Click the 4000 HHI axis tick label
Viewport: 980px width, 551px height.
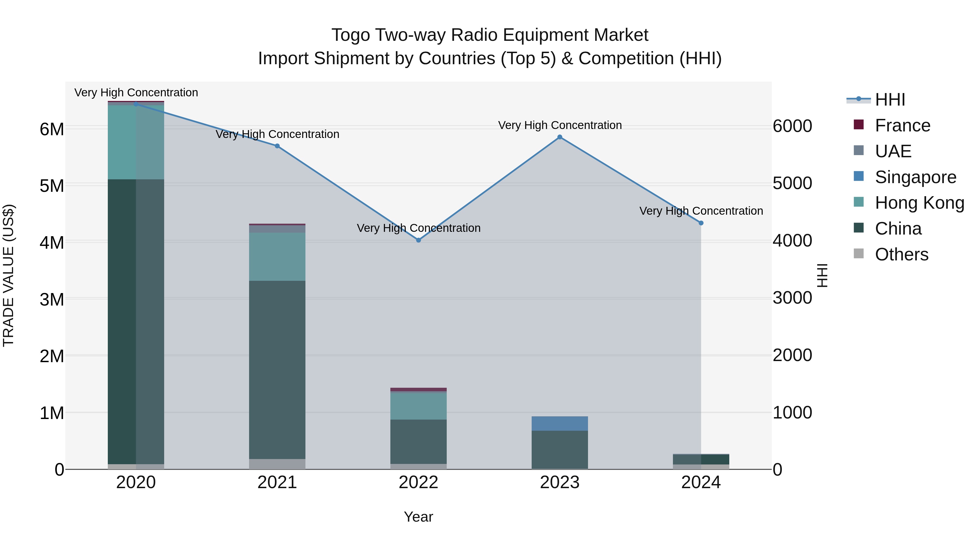(792, 241)
